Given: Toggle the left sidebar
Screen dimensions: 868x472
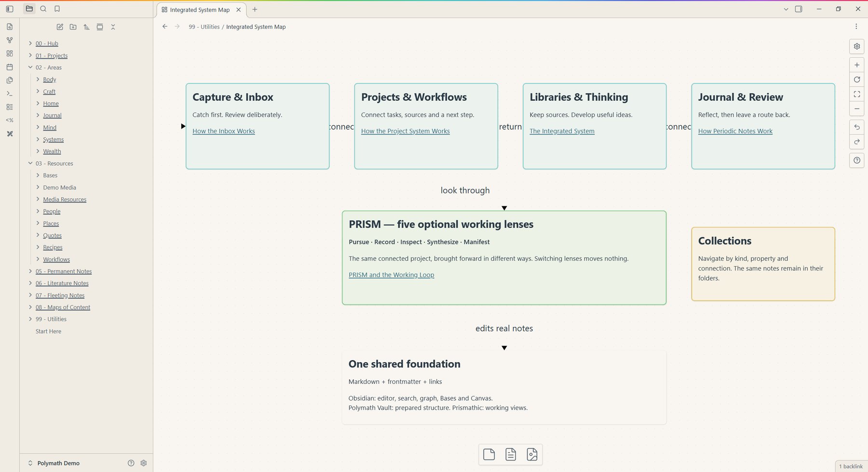Looking at the screenshot, I should (x=10, y=9).
